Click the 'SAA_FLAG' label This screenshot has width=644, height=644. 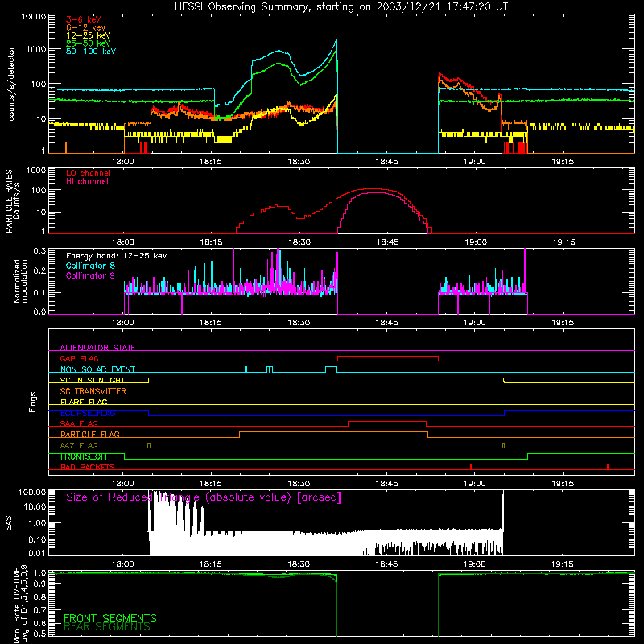tap(79, 423)
